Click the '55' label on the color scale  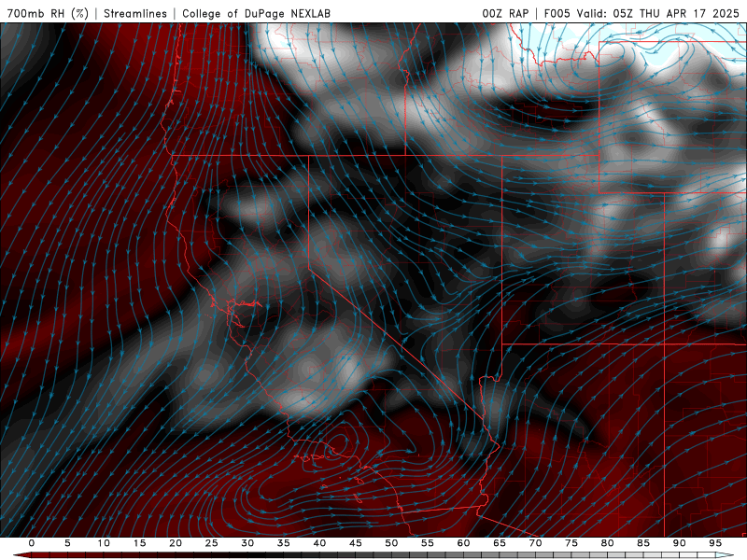428,543
